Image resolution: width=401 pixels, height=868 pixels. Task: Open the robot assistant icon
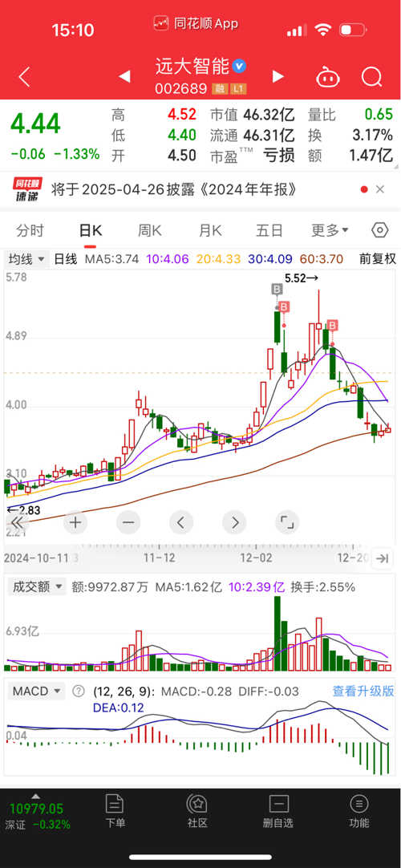pos(327,76)
